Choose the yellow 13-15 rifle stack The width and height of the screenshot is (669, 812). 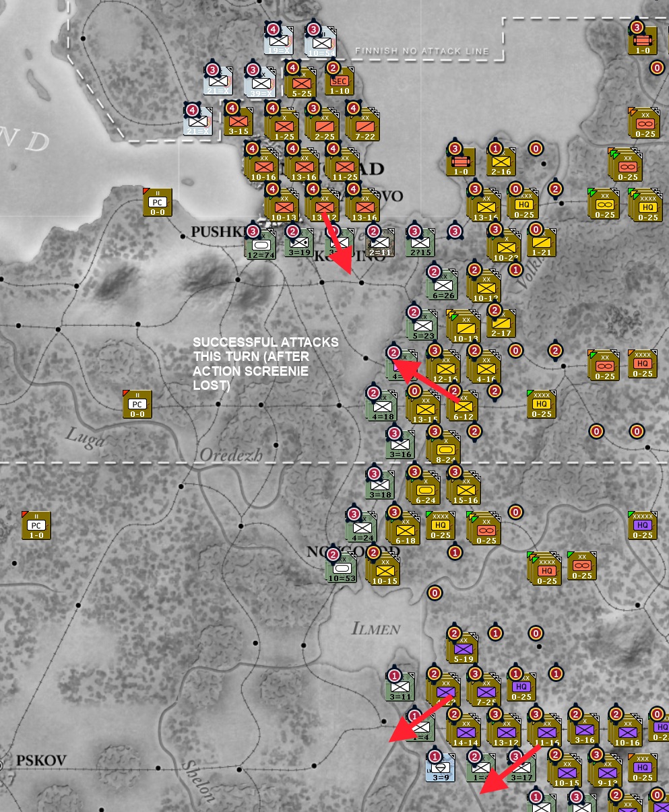coord(424,406)
